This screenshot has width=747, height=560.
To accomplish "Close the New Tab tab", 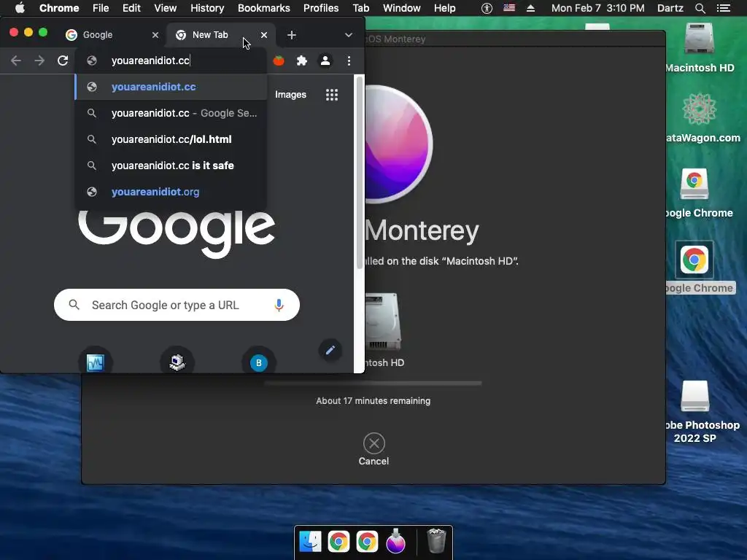I will (x=264, y=35).
